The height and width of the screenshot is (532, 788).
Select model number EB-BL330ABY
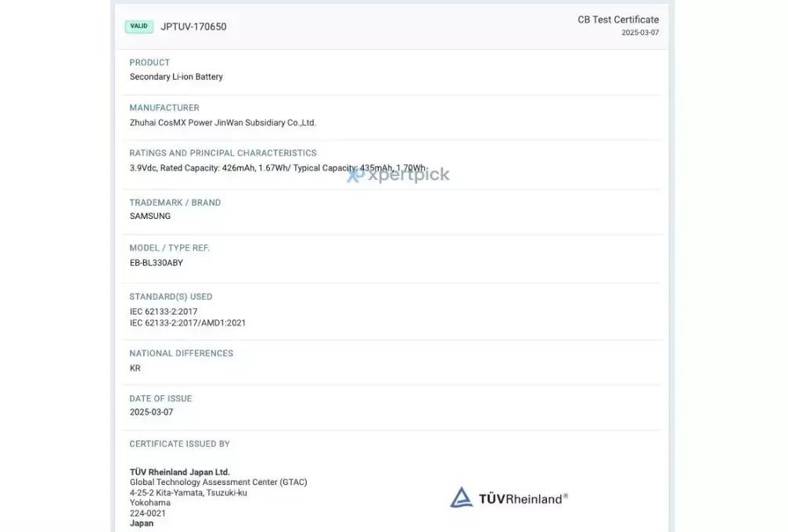tap(157, 263)
